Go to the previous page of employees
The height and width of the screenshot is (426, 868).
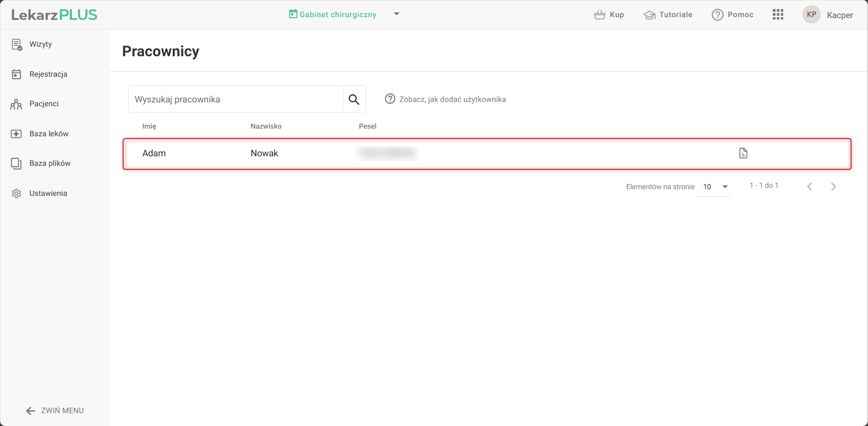pos(809,187)
